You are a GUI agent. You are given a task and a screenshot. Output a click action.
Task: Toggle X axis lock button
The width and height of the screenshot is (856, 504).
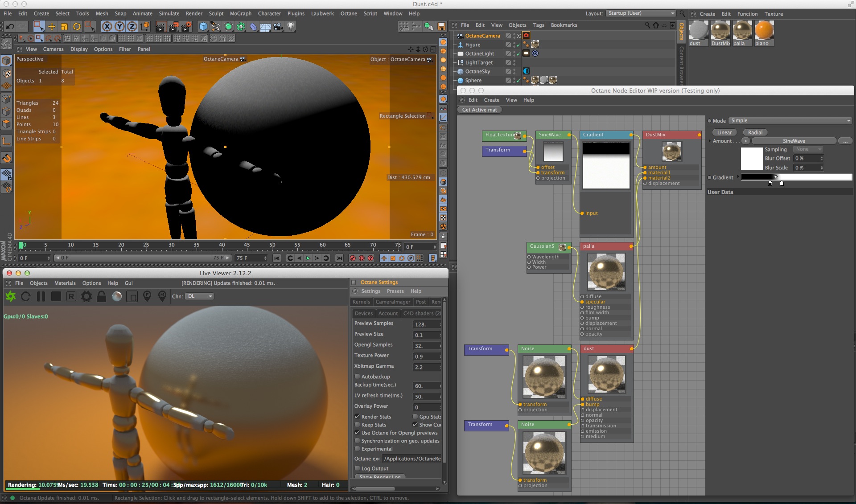click(x=107, y=26)
